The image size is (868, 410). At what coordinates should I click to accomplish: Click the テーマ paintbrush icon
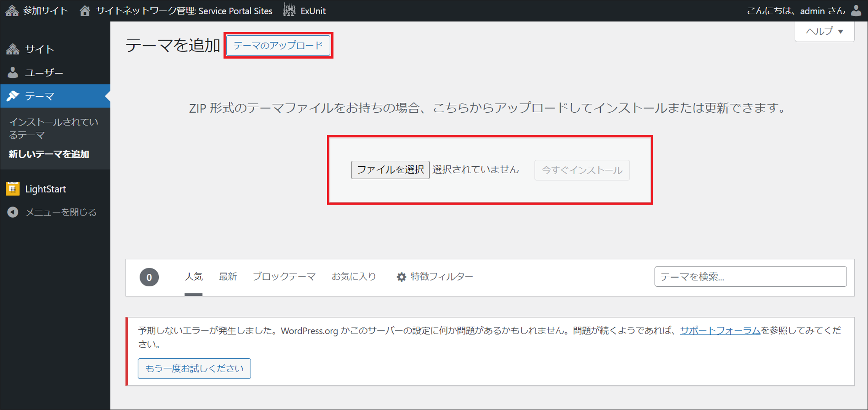pyautogui.click(x=13, y=96)
